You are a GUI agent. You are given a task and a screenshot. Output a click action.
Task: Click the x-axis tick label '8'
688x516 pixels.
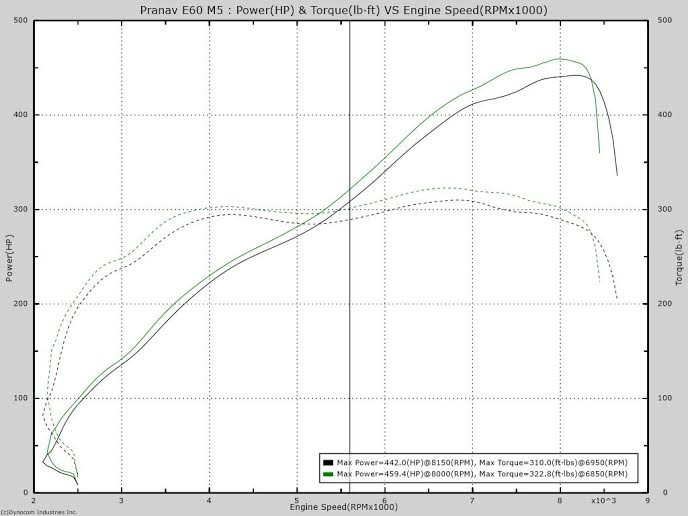(x=560, y=500)
